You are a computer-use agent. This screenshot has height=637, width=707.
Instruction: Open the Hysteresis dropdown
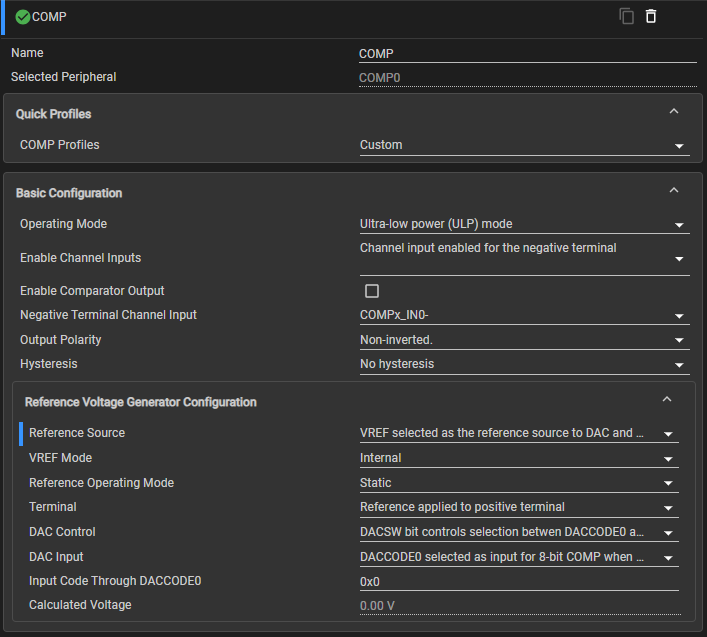pyautogui.click(x=524, y=364)
